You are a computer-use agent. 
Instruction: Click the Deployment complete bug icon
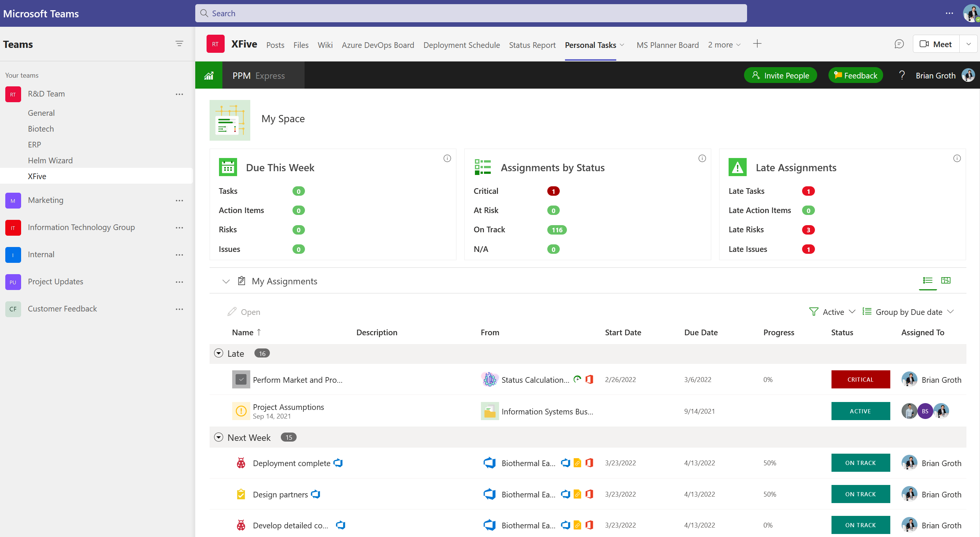241,463
